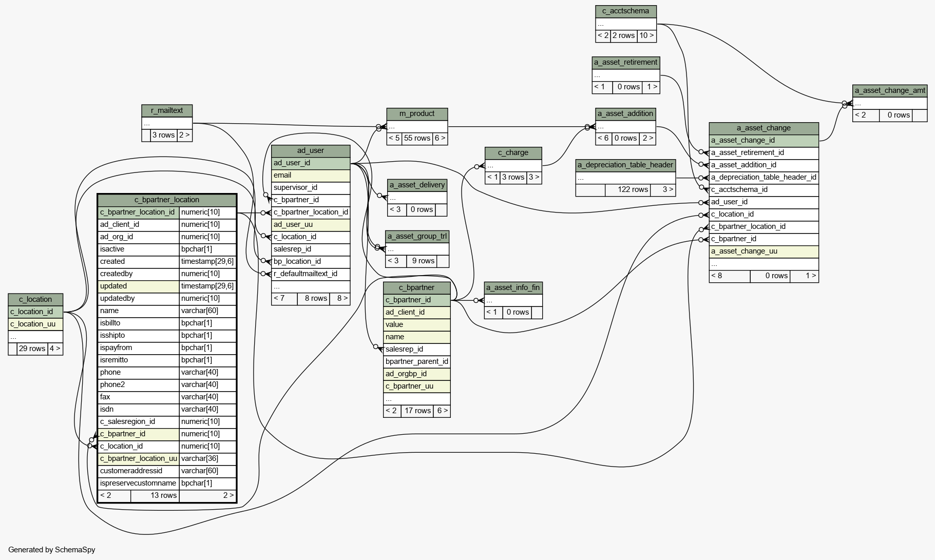Select the r_defaultmailtext_id column in ad_user
Screen dimensions: 935x560
tap(311, 274)
